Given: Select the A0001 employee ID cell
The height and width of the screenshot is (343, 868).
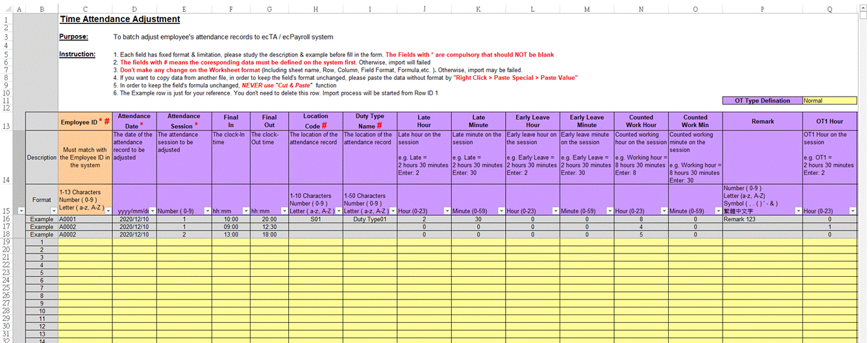Looking at the screenshot, I should tap(85, 220).
